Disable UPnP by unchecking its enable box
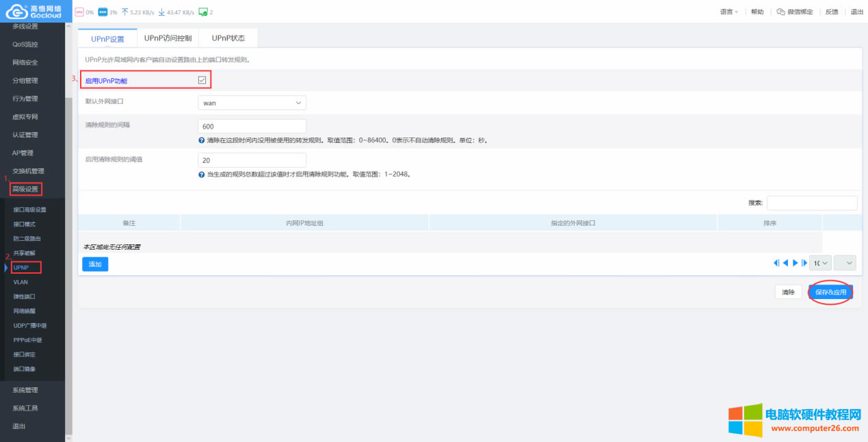The width and height of the screenshot is (868, 442). (201, 79)
